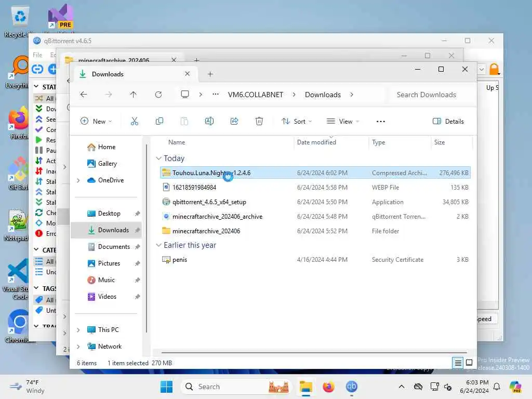Click Downloads breadcrumb in address bar
The image size is (532, 399).
(323, 95)
